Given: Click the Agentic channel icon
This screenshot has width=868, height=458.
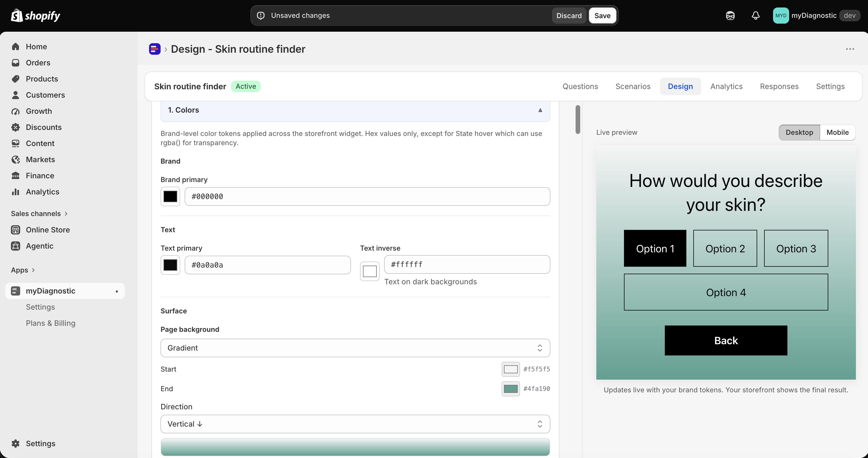Looking at the screenshot, I should click(16, 246).
